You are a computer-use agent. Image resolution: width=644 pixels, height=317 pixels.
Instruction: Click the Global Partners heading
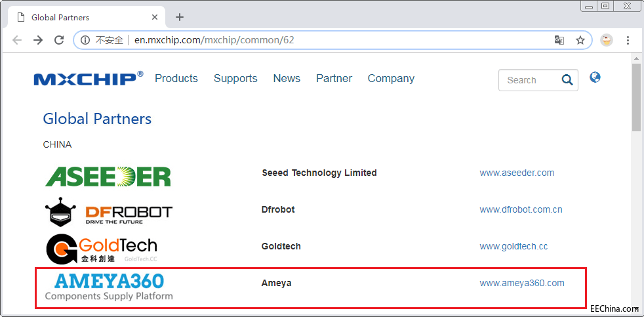(97, 119)
